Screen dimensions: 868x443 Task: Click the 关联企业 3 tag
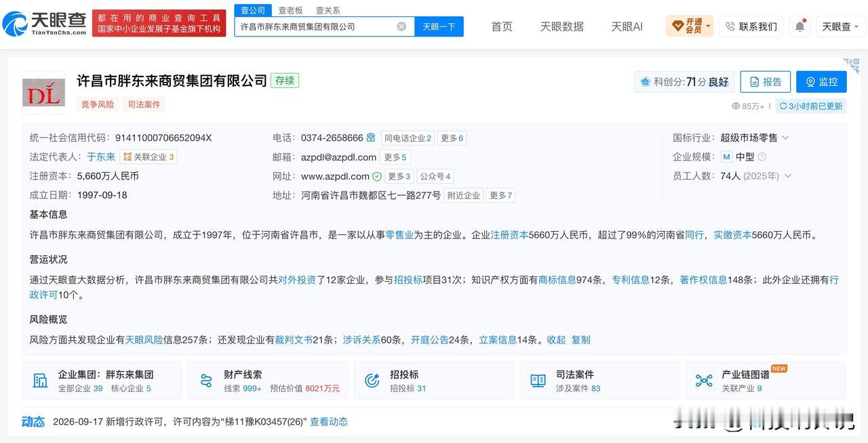click(x=149, y=157)
